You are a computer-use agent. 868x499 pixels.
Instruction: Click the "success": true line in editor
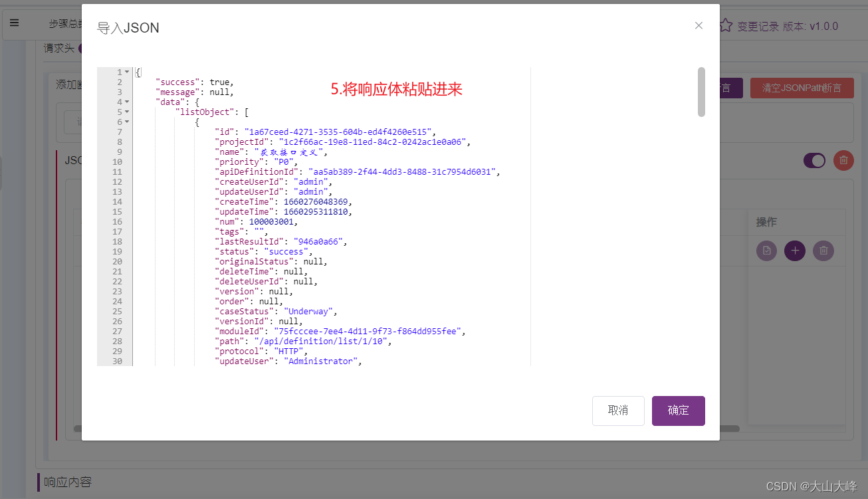[195, 82]
